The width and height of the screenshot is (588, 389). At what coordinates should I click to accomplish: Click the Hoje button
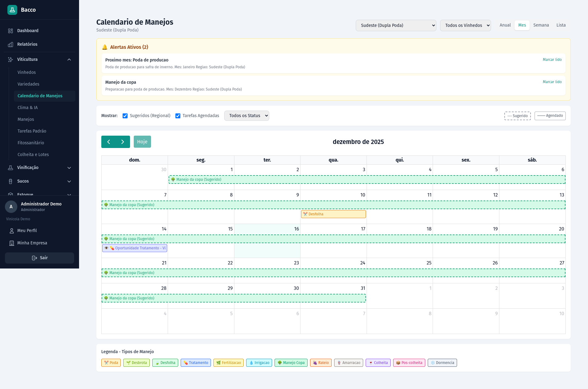tap(142, 142)
